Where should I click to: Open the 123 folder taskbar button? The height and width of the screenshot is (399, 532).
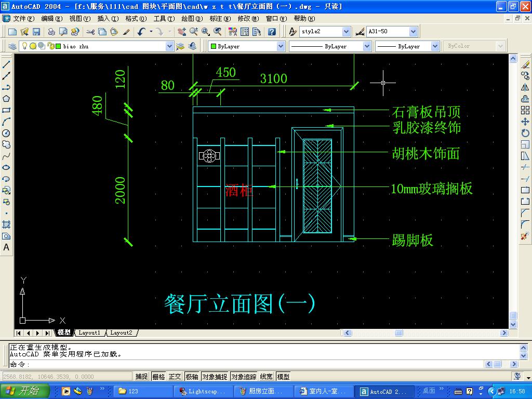tap(143, 391)
